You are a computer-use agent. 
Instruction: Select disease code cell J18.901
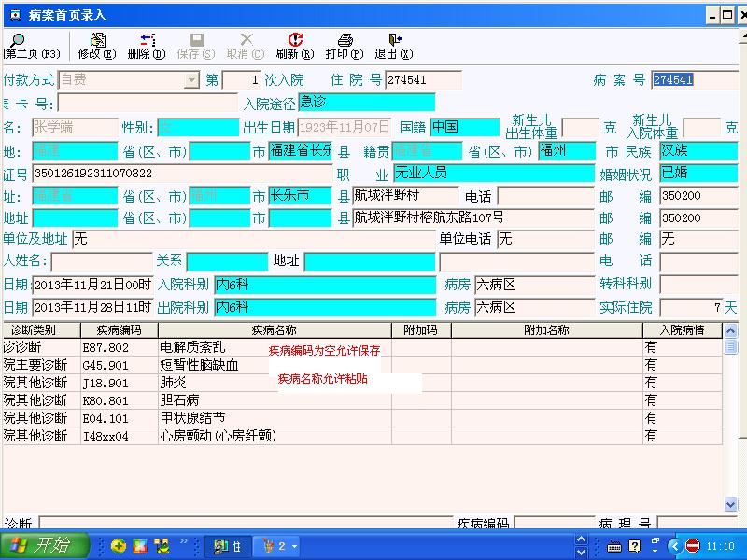pos(120,383)
